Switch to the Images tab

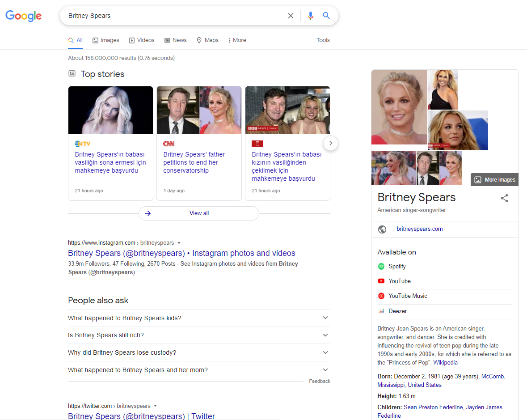click(x=106, y=40)
